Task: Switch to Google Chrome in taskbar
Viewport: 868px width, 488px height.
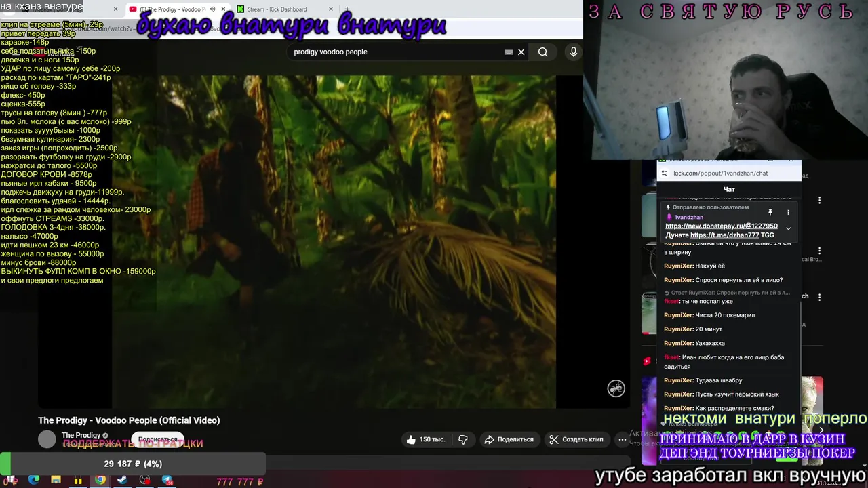Action: [100, 481]
